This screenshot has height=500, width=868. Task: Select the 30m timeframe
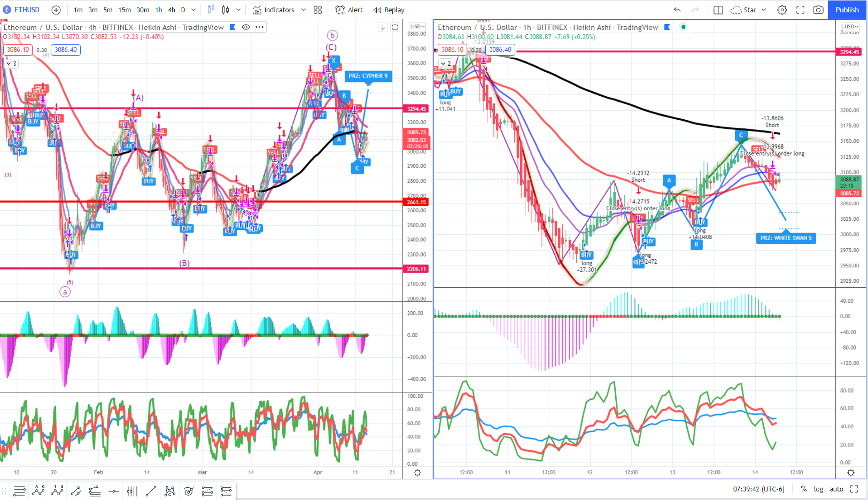(x=143, y=10)
